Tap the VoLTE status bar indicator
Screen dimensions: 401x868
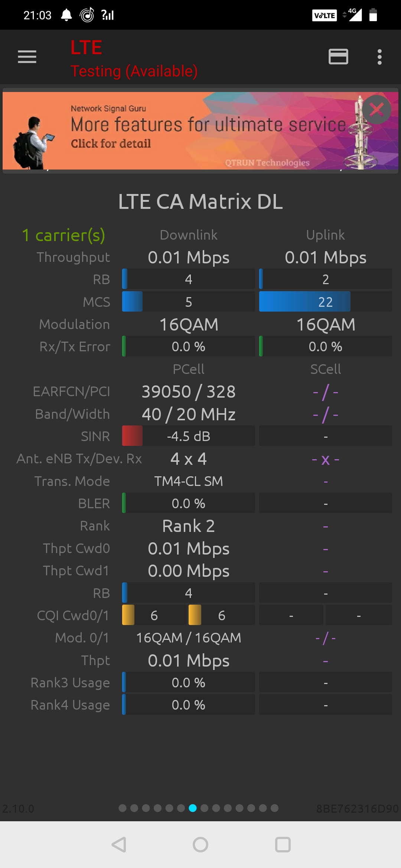pyautogui.click(x=324, y=15)
